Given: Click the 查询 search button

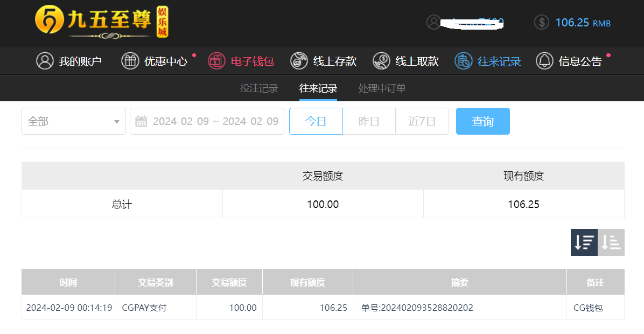Looking at the screenshot, I should pyautogui.click(x=483, y=121).
